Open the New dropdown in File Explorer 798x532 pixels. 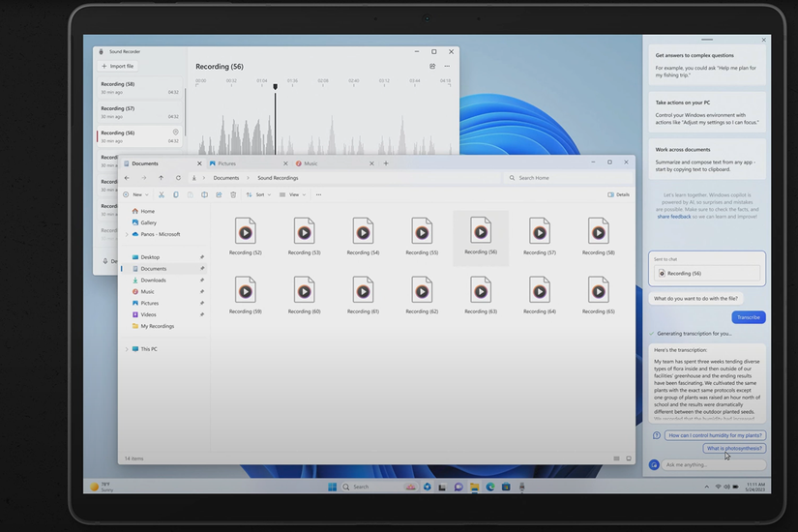(135, 194)
